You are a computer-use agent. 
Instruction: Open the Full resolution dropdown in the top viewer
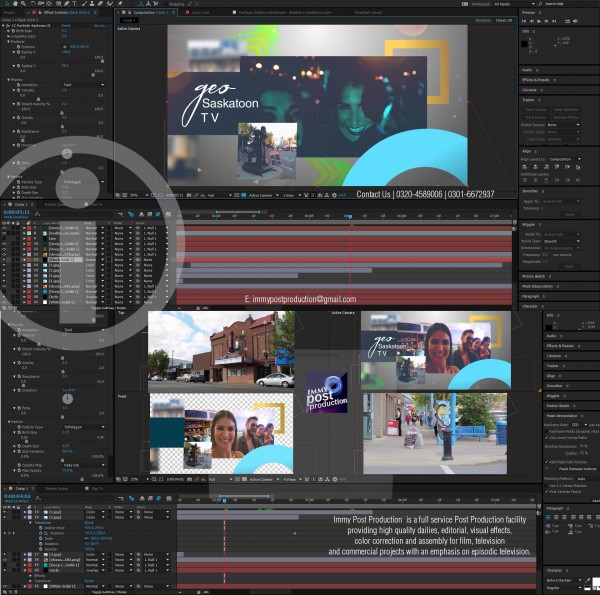(x=220, y=195)
